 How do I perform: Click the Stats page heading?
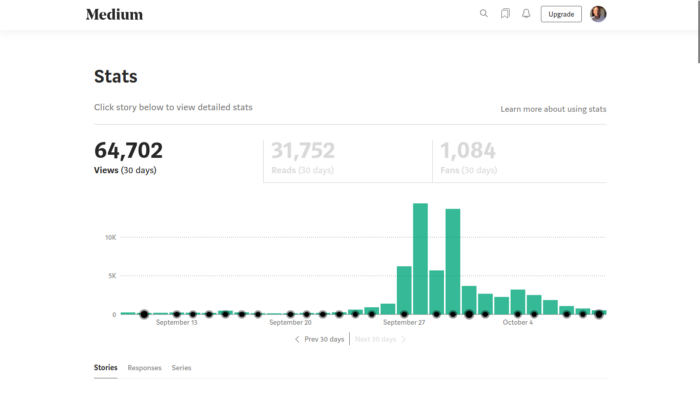116,76
